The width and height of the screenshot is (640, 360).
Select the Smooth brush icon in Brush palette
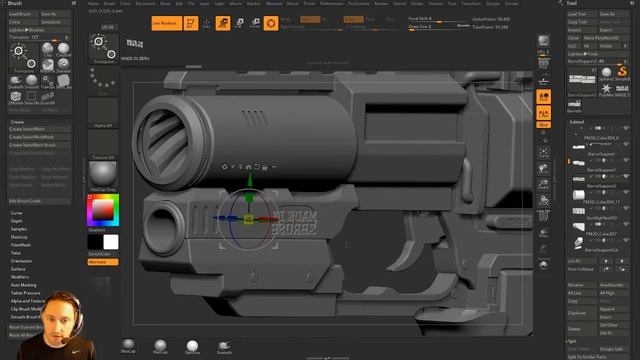tap(32, 81)
